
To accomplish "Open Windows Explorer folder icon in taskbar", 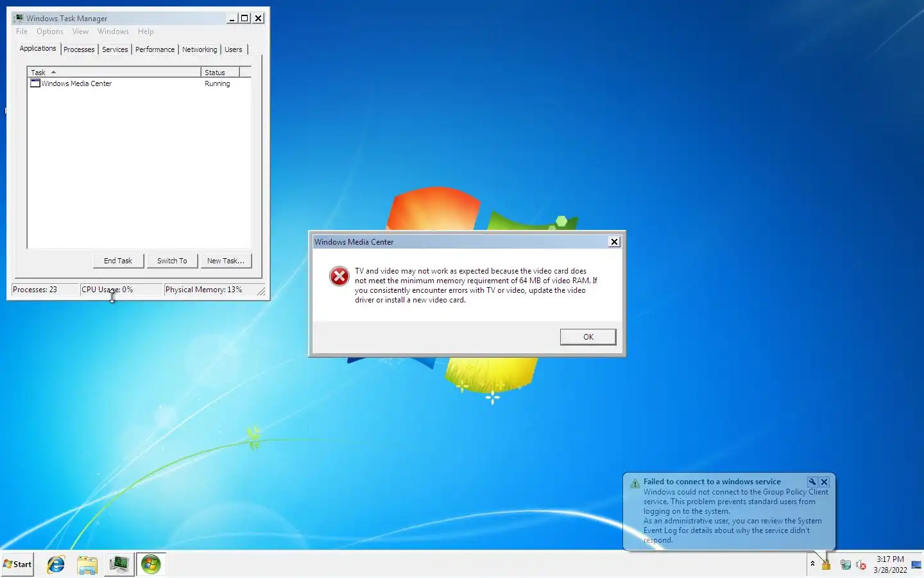I will (x=87, y=565).
